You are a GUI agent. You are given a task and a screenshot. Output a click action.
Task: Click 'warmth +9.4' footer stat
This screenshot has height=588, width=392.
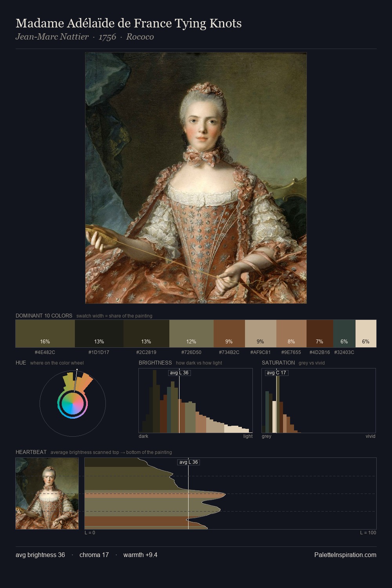[140, 555]
